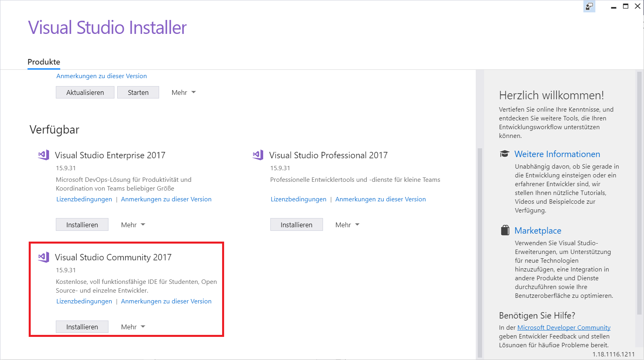The image size is (644, 360).
Task: Open Mehr dropdown for Professional 2017
Action: [x=347, y=225]
